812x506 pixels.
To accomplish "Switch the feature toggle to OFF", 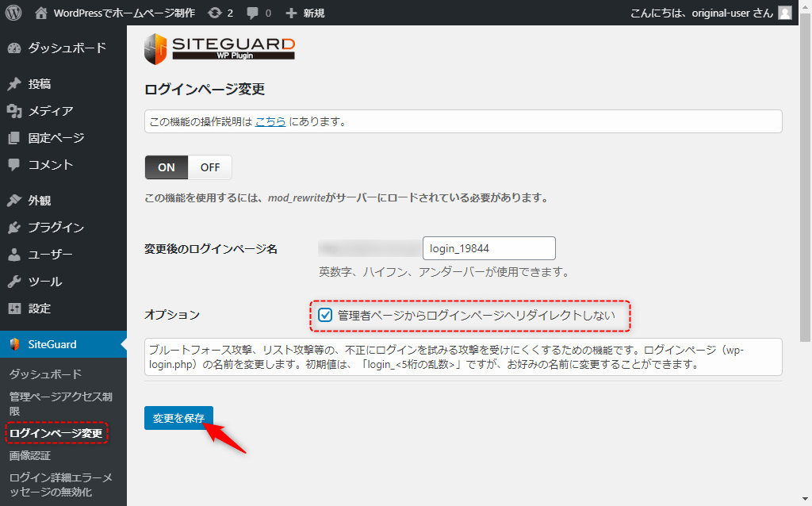I will (209, 167).
